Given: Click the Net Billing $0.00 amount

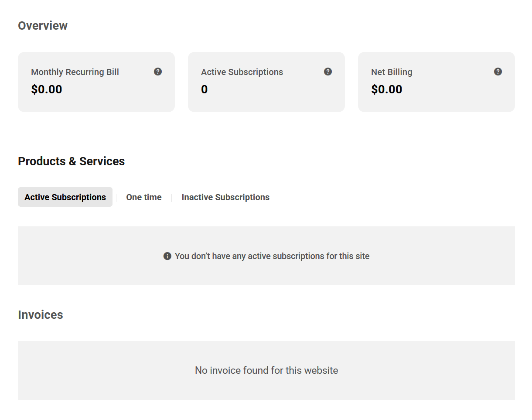Looking at the screenshot, I should (x=387, y=89).
